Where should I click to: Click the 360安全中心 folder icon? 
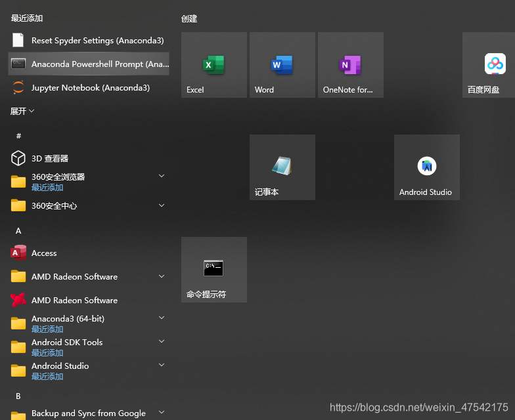coord(18,205)
